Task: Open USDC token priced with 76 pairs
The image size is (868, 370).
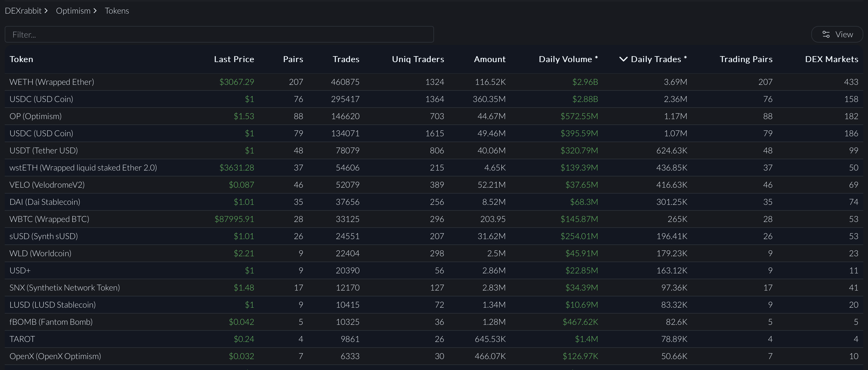Action: click(41, 99)
